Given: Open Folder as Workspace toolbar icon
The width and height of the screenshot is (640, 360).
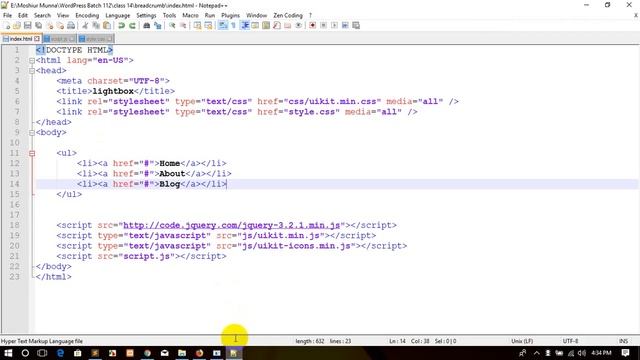Looking at the screenshot, I should point(288,25).
